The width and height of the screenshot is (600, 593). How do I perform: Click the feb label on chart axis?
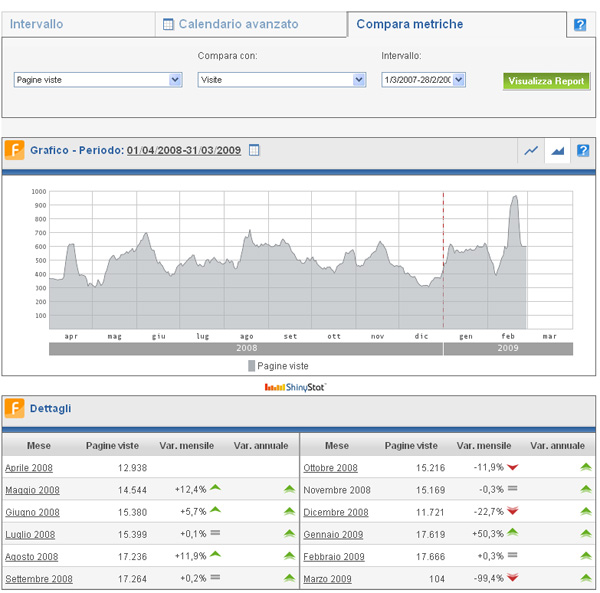508,336
